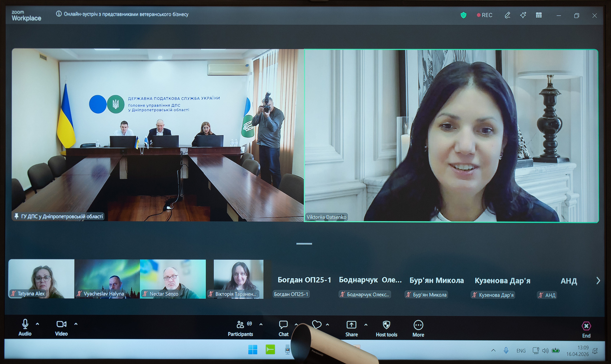This screenshot has width=611, height=364.
Task: Check meeting security via the green shield
Action: coord(463,15)
